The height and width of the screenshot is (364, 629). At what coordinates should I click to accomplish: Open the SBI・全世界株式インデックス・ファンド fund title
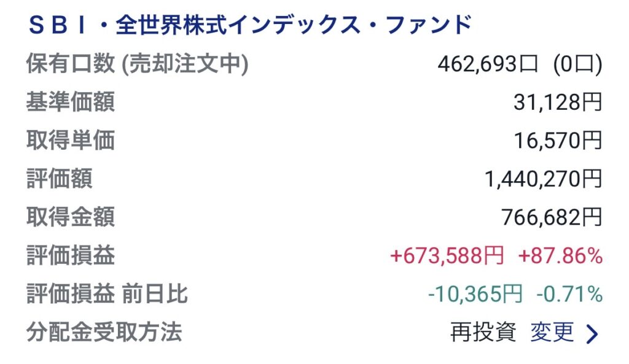pyautogui.click(x=249, y=25)
